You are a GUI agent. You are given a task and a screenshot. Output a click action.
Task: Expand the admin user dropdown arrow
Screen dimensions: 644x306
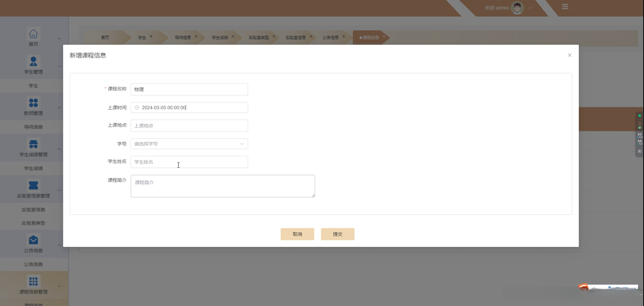point(530,8)
